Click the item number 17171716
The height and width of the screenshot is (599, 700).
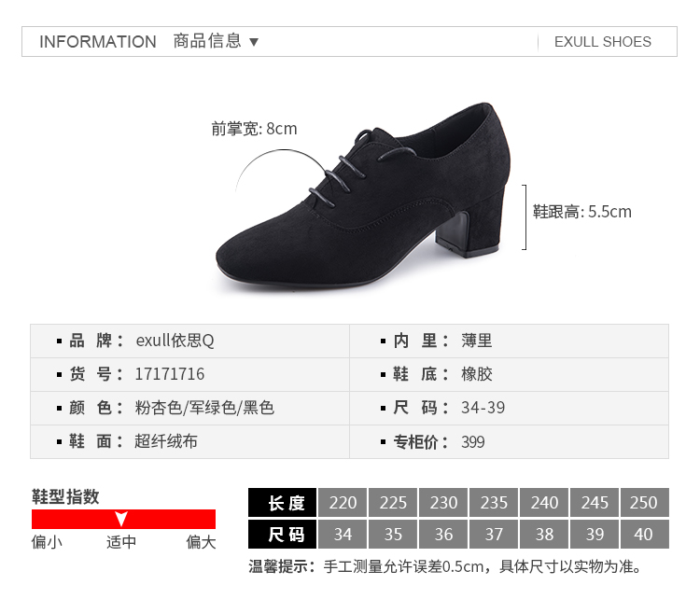(170, 374)
